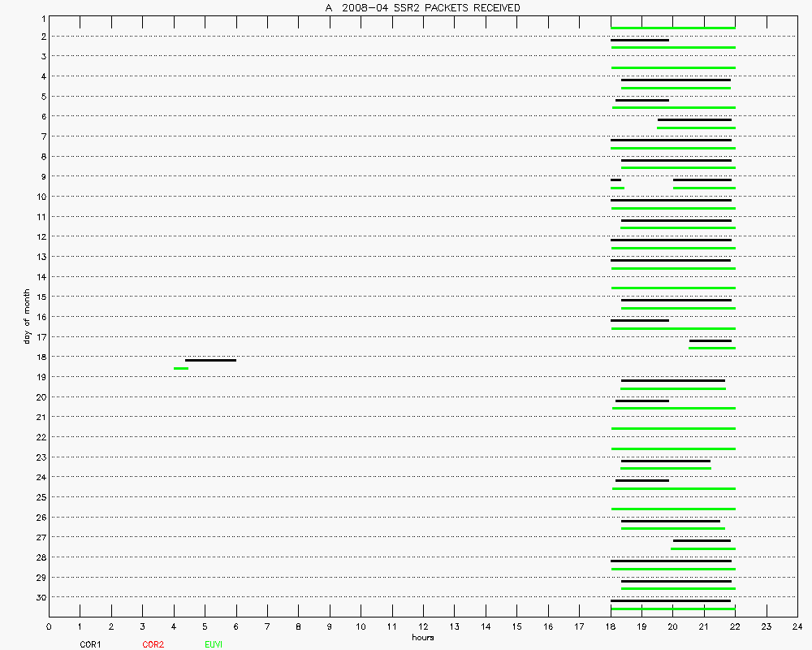Select the red COR2 legend label
Screen dimensions: 812x650
(153, 644)
